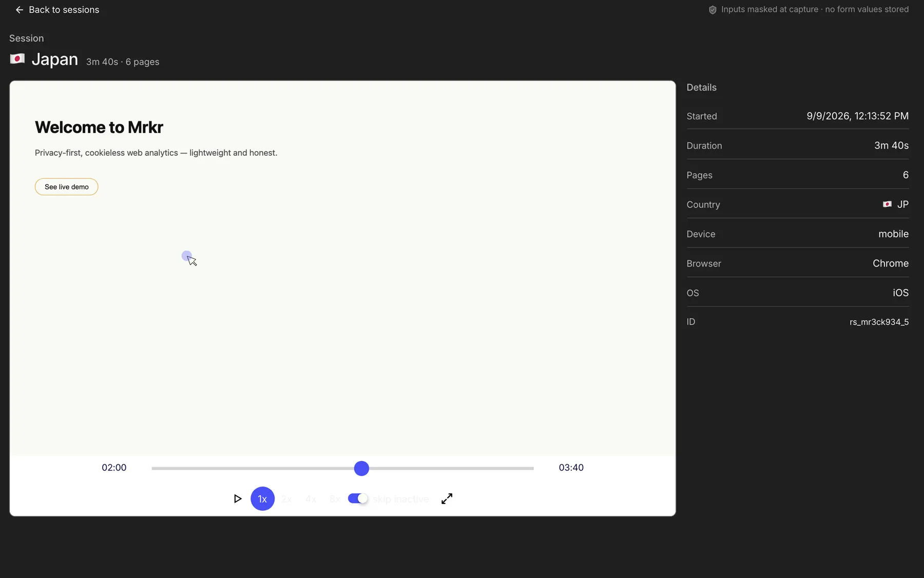
Task: Select 1x playback speed
Action: [262, 499]
